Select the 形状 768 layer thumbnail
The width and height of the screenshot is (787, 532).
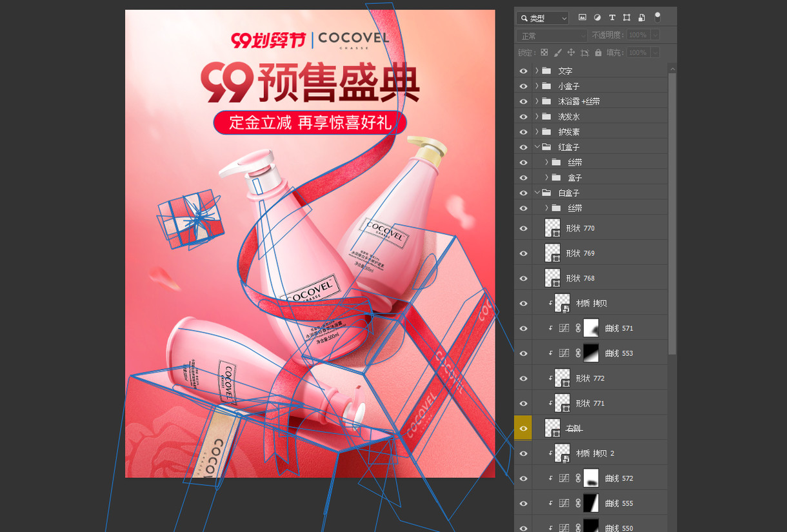(553, 278)
